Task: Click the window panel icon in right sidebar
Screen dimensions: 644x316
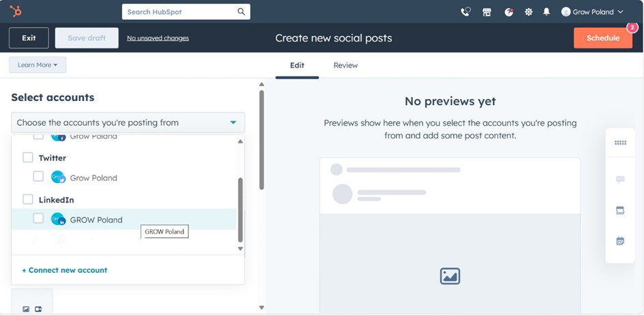Action: click(620, 210)
